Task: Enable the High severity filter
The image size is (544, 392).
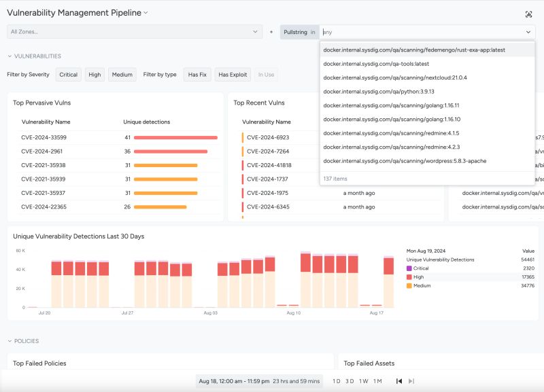Action: pos(95,74)
